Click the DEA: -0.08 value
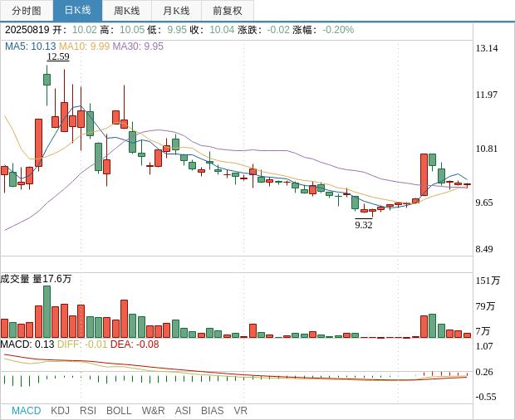 [135, 344]
